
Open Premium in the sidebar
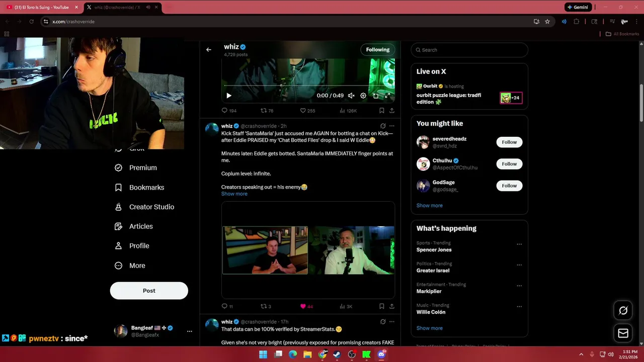click(136, 168)
